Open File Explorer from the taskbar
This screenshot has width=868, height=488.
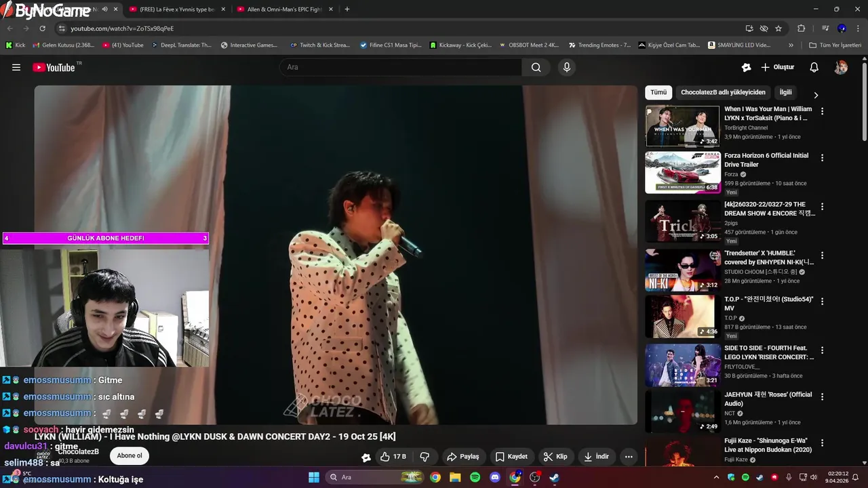455,477
